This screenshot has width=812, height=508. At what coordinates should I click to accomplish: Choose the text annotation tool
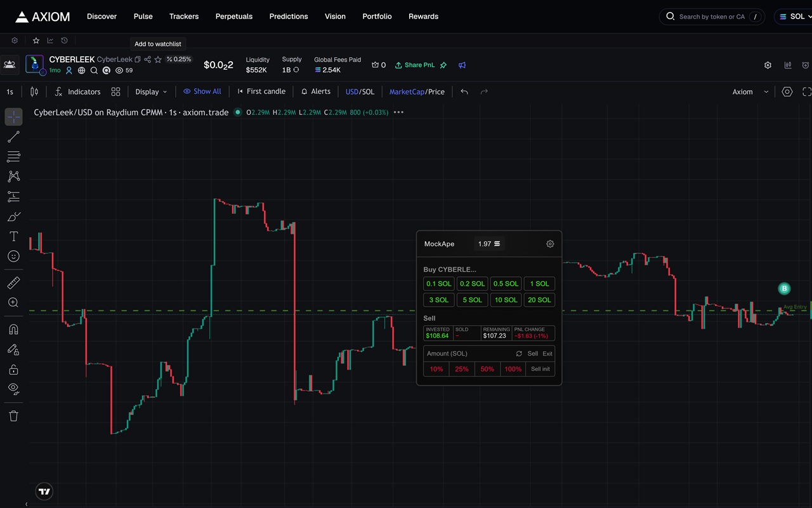[x=13, y=236]
